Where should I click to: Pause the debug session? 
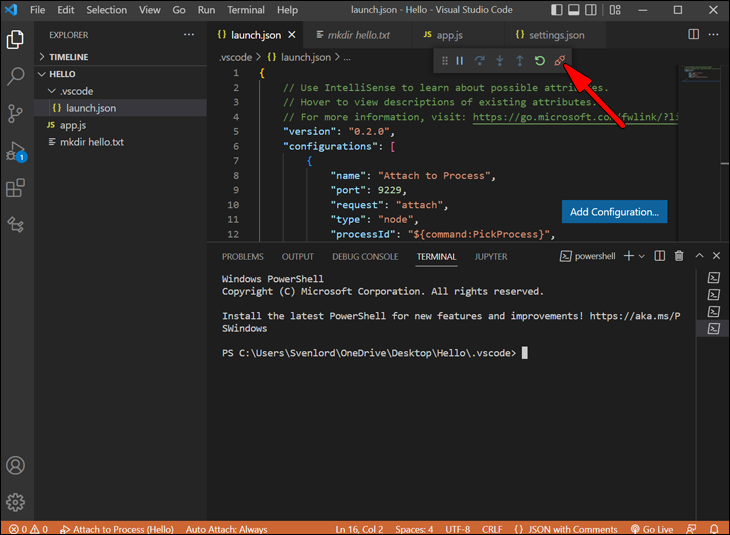460,61
